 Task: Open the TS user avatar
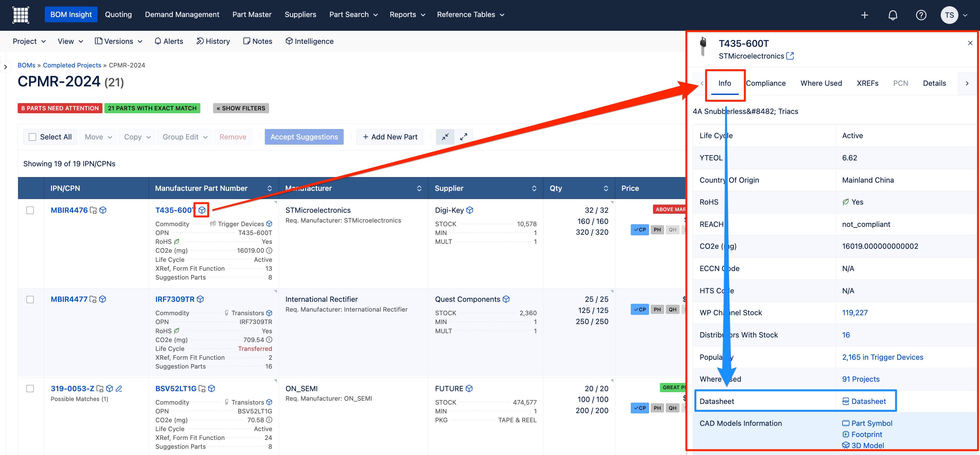[x=949, y=15]
